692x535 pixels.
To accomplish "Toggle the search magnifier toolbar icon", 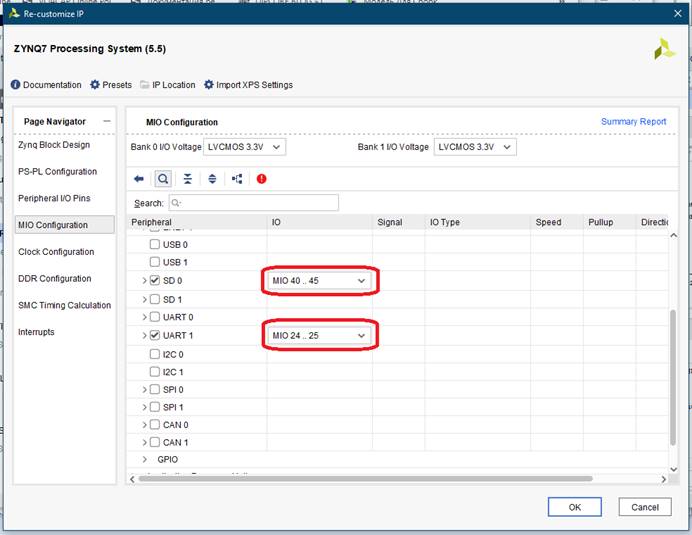I will pyautogui.click(x=162, y=179).
